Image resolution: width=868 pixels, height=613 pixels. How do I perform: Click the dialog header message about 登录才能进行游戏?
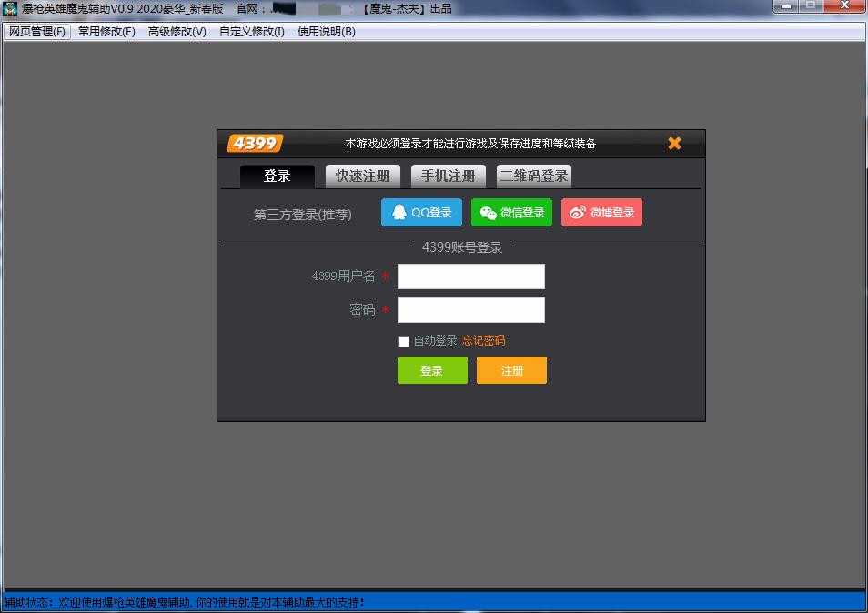470,144
